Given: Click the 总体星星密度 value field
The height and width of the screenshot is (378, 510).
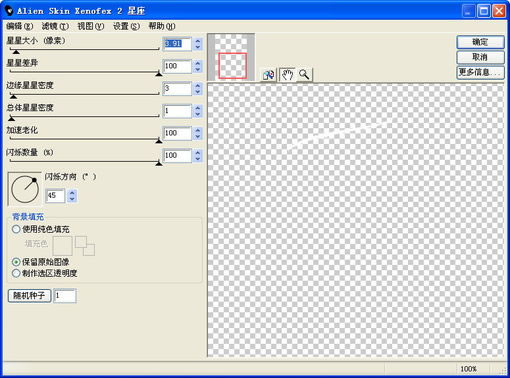Looking at the screenshot, I should tap(177, 111).
